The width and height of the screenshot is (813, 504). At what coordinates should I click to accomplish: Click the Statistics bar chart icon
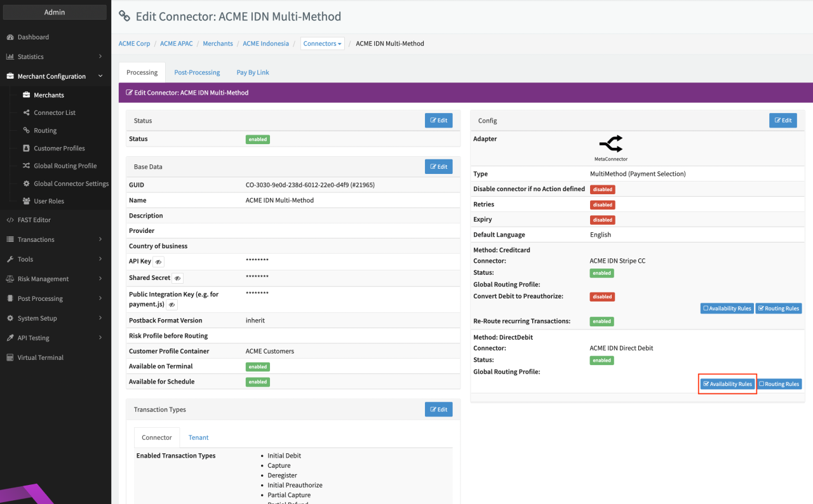(10, 57)
